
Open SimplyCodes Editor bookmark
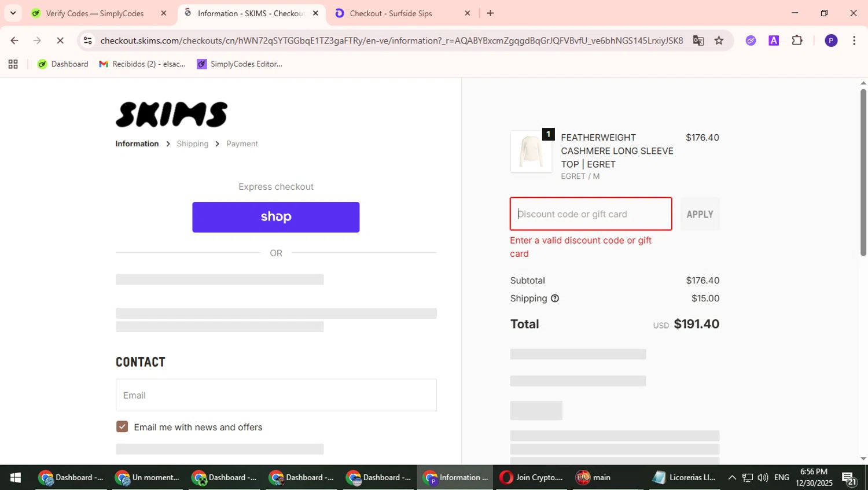(240, 64)
